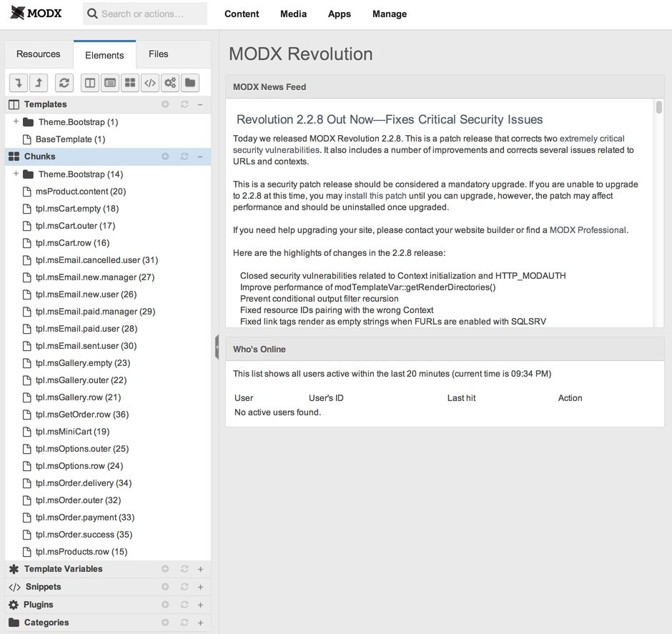Select tpl.msCart.row (16) chunk
The height and width of the screenshot is (634, 672).
[72, 243]
